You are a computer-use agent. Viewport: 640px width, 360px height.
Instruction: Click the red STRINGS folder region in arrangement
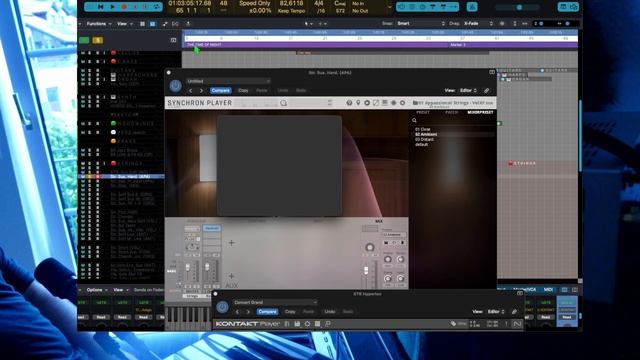pyautogui.click(x=538, y=164)
